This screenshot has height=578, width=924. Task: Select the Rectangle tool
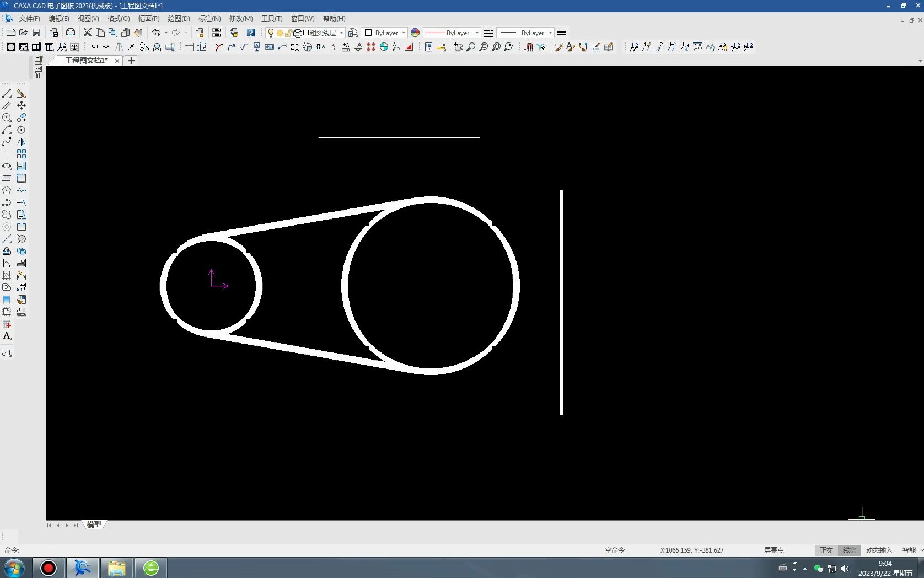[x=7, y=178]
